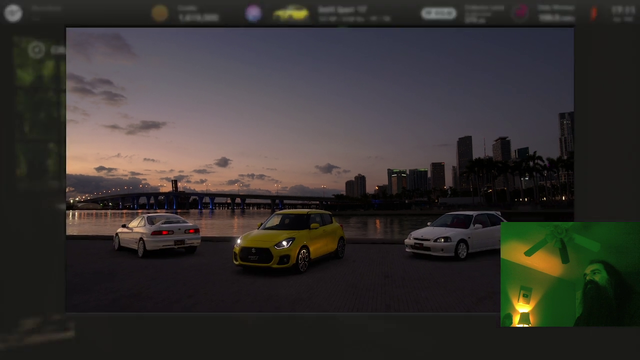Click the round manufacturer badge icon

253,13
